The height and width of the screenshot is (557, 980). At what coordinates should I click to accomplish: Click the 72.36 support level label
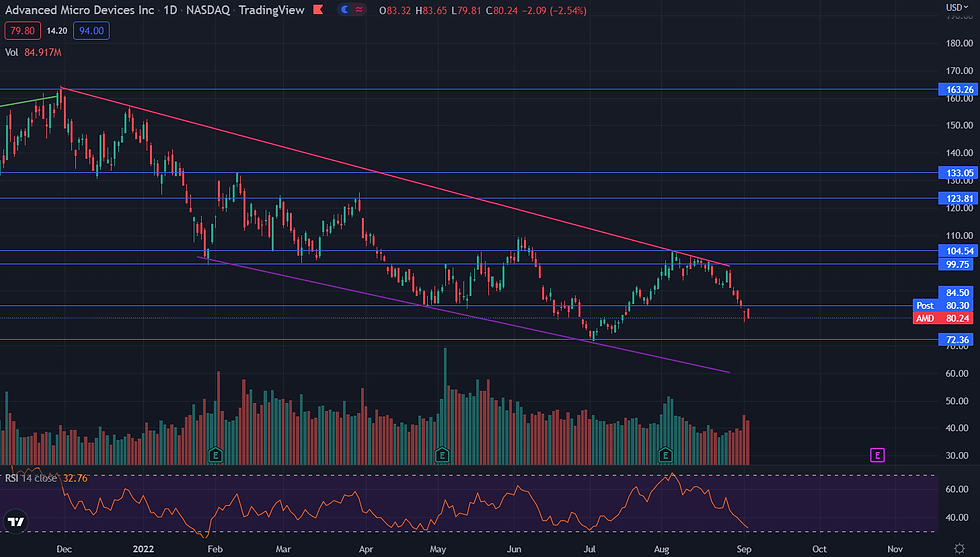point(957,340)
